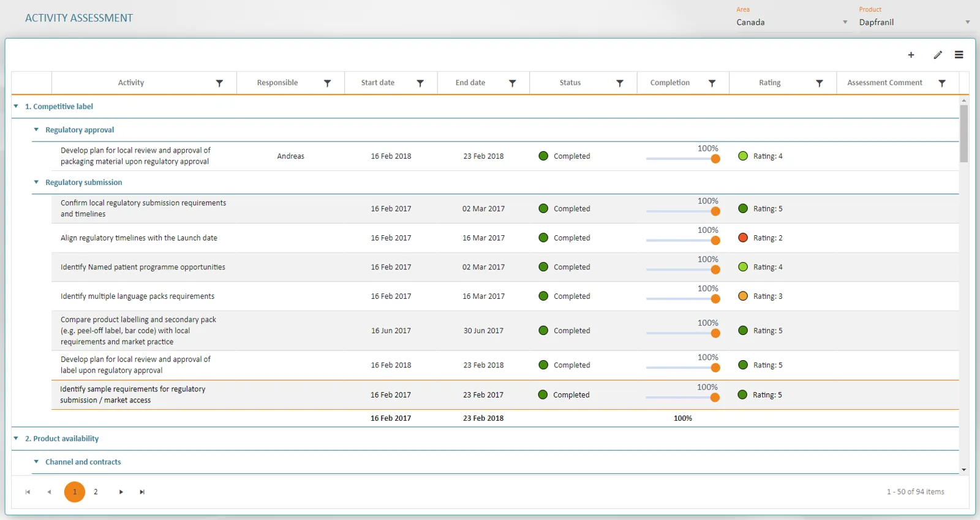The width and height of the screenshot is (980, 520).
Task: Filter the End date column
Action: click(513, 83)
